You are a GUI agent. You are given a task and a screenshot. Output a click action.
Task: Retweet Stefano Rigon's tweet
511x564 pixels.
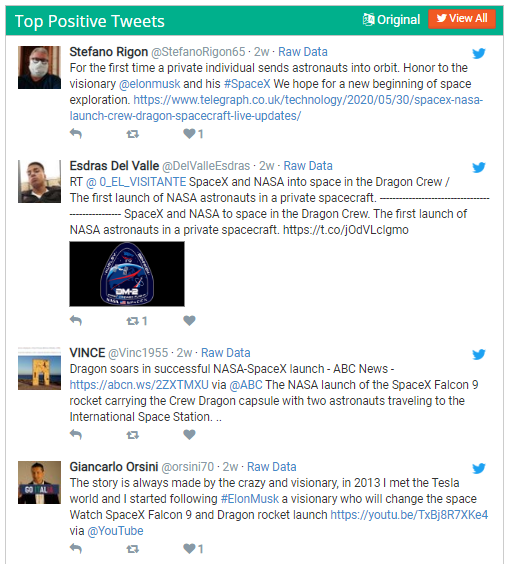133,134
